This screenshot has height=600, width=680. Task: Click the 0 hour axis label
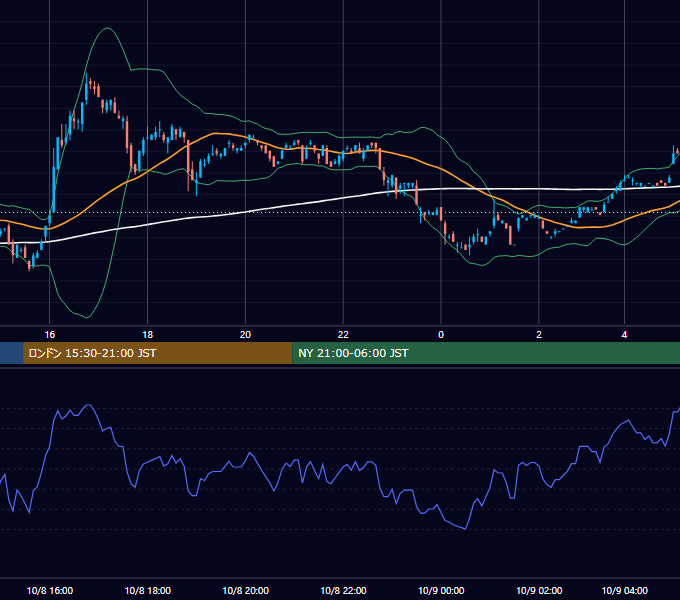(x=441, y=335)
